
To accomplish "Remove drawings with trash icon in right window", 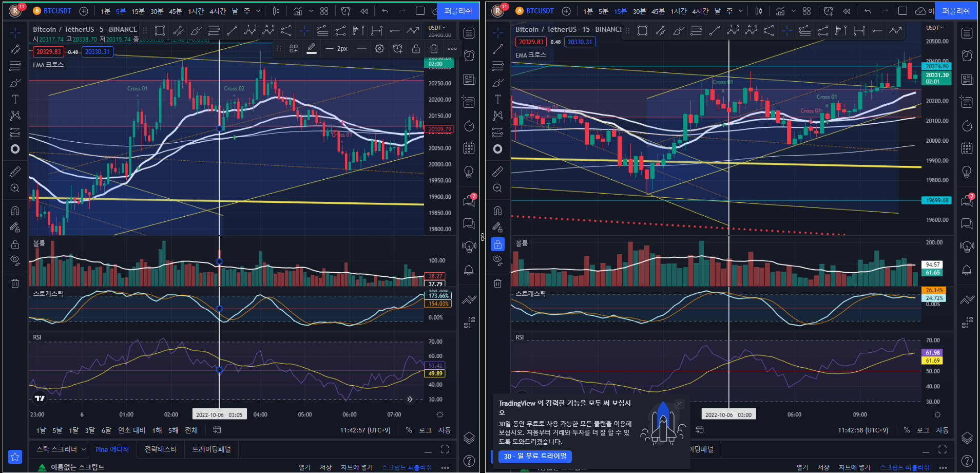I will 498,283.
